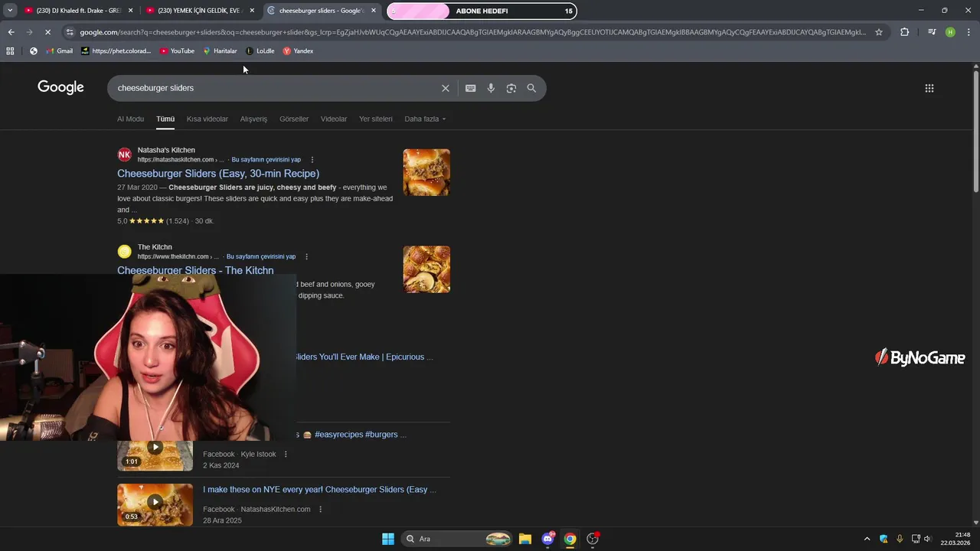The height and width of the screenshot is (551, 980).
Task: Open the address bar URL field
Action: [472, 32]
